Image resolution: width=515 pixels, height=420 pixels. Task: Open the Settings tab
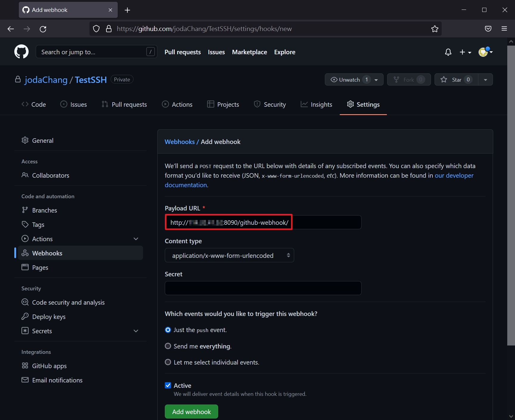[363, 105]
